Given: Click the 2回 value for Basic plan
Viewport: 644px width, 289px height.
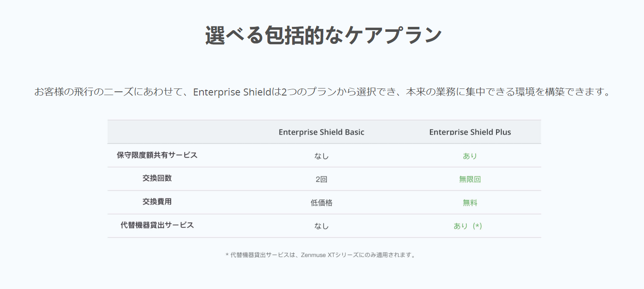Looking at the screenshot, I should 322,179.
